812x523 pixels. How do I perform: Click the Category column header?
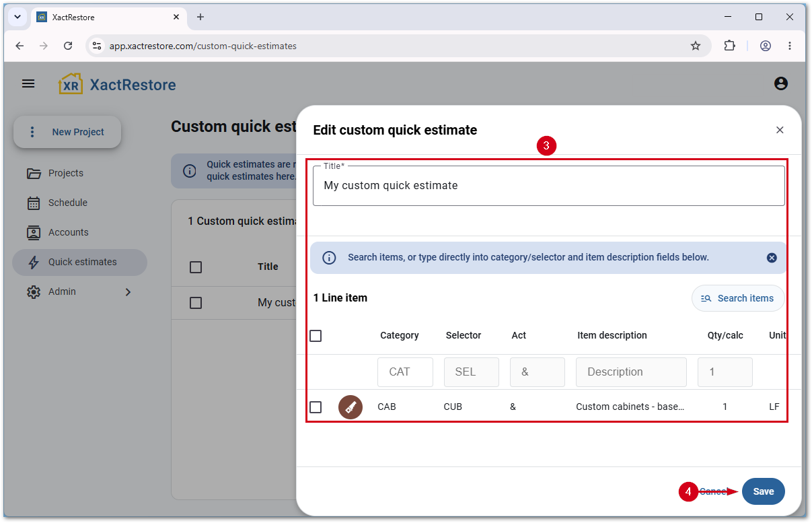pyautogui.click(x=400, y=335)
